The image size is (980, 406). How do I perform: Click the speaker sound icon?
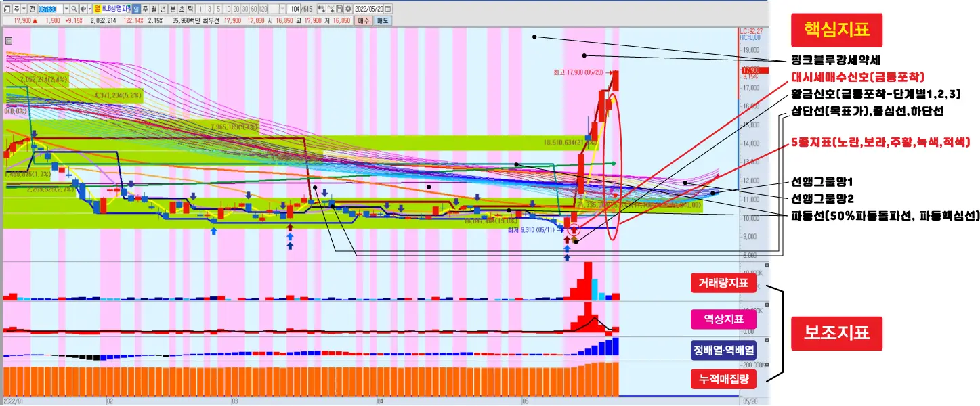[x=83, y=9]
